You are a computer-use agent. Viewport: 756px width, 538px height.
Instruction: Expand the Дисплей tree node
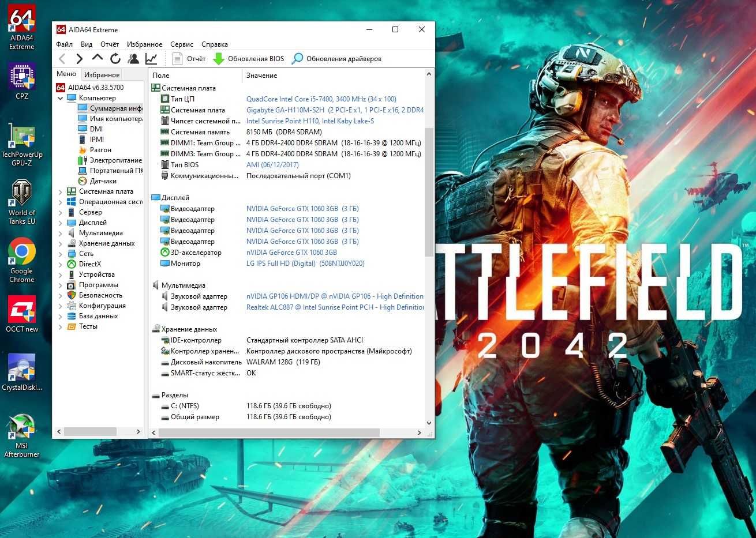60,223
